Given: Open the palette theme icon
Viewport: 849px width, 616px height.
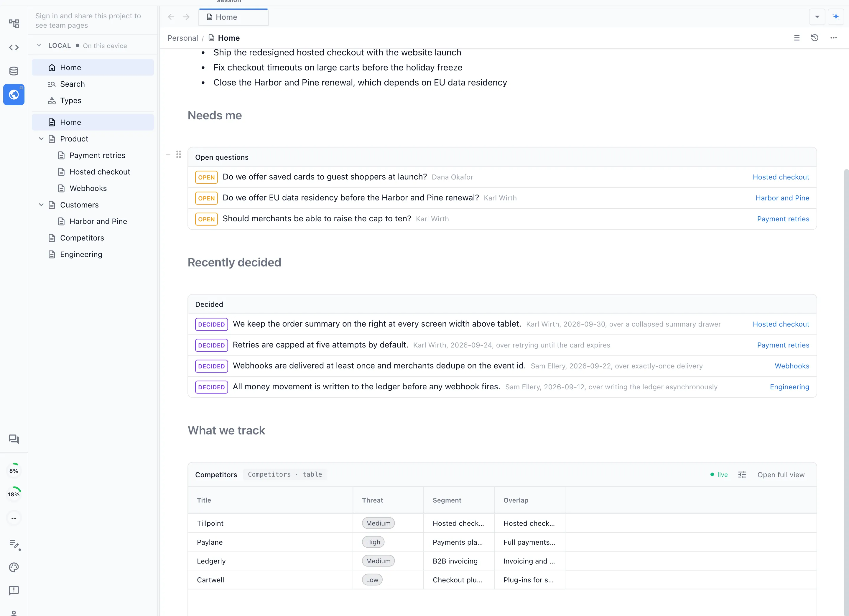Looking at the screenshot, I should (14, 567).
